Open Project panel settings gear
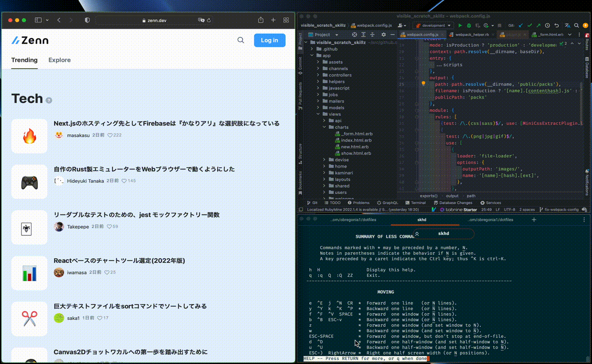Viewport: 592px width, 364px height. tap(383, 35)
